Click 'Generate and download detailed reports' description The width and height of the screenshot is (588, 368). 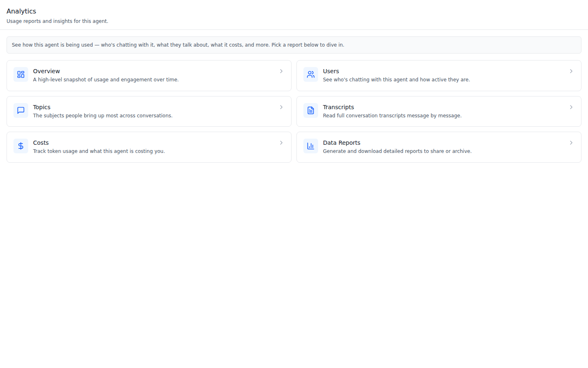point(397,151)
